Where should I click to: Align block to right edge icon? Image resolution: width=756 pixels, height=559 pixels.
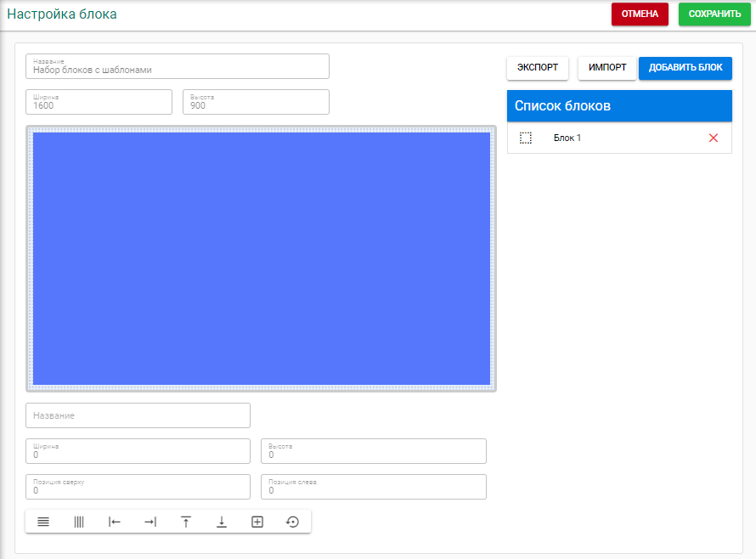tap(150, 522)
